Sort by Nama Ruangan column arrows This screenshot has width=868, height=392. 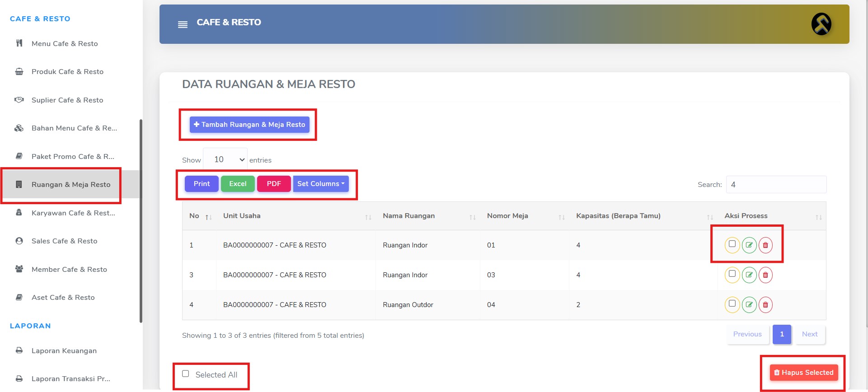pos(472,217)
